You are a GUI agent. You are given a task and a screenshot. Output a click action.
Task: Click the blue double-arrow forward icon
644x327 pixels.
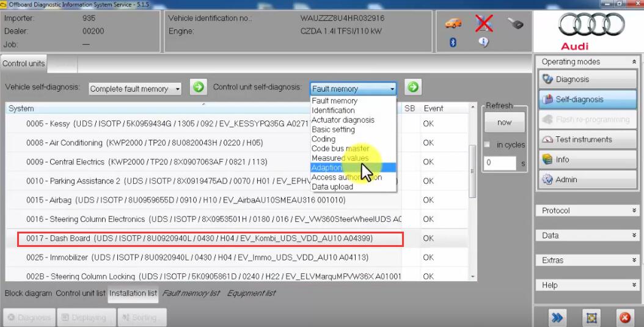(x=557, y=317)
